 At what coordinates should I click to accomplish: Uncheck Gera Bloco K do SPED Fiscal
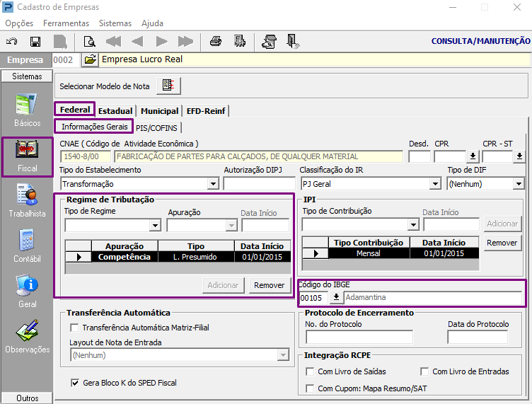(x=75, y=383)
